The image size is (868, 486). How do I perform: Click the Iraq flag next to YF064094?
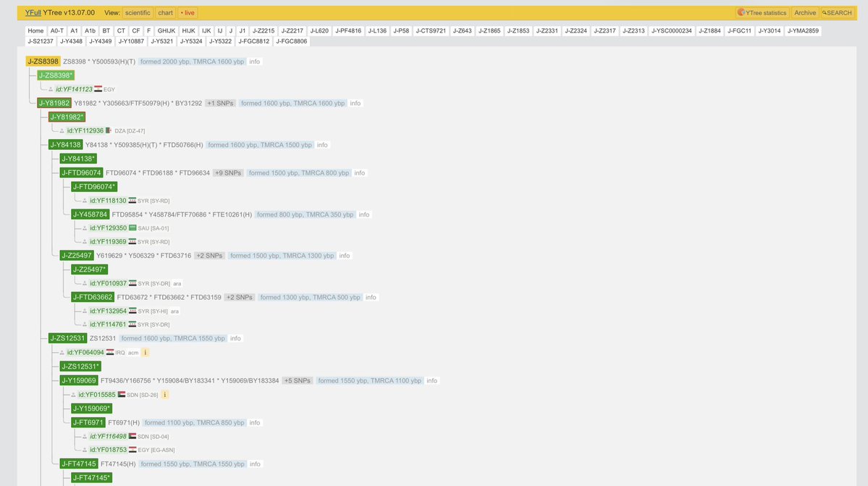109,352
